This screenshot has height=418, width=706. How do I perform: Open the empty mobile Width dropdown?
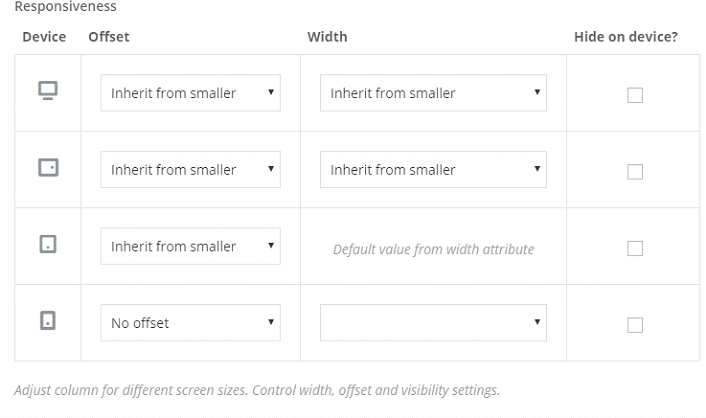coord(433,323)
